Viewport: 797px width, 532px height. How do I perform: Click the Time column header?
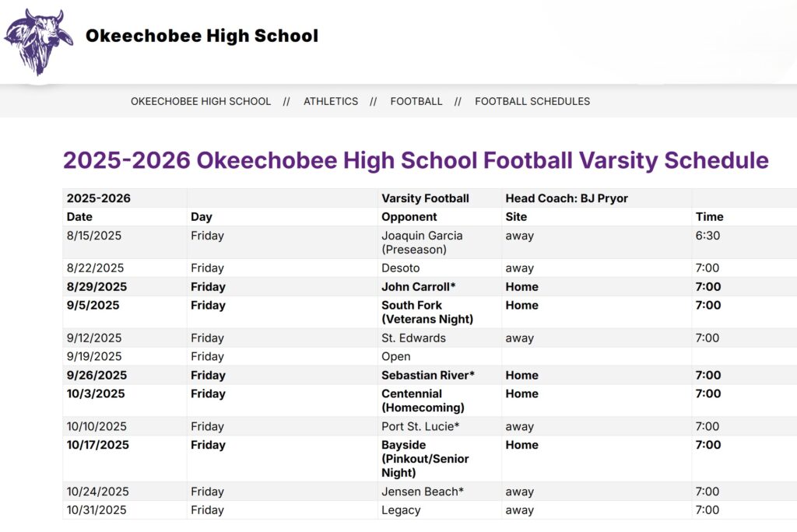click(x=709, y=217)
